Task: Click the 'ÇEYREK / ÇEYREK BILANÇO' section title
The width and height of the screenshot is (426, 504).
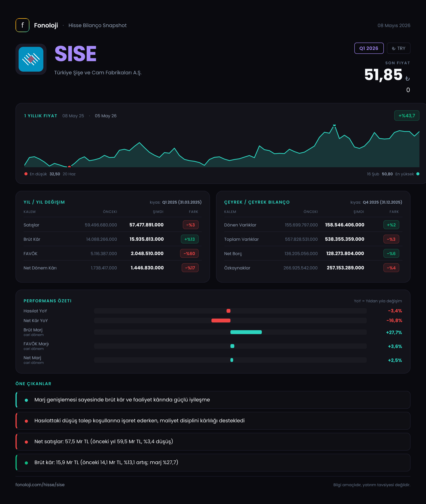Action: [257, 202]
